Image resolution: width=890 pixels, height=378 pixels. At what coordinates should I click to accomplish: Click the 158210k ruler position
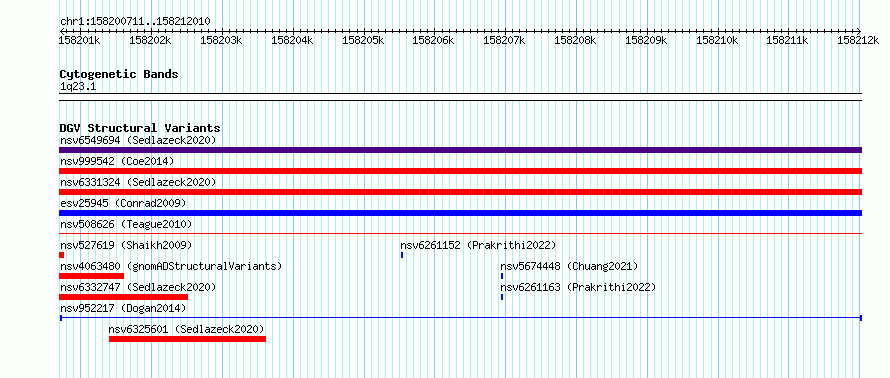717,40
